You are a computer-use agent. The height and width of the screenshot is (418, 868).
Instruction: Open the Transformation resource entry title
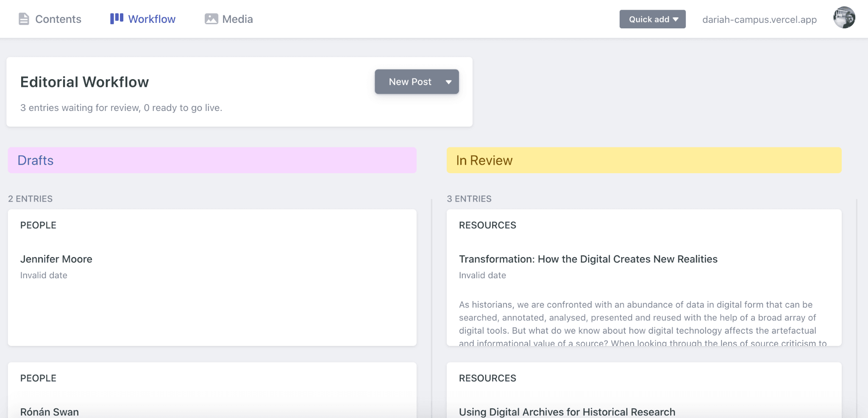coord(588,259)
